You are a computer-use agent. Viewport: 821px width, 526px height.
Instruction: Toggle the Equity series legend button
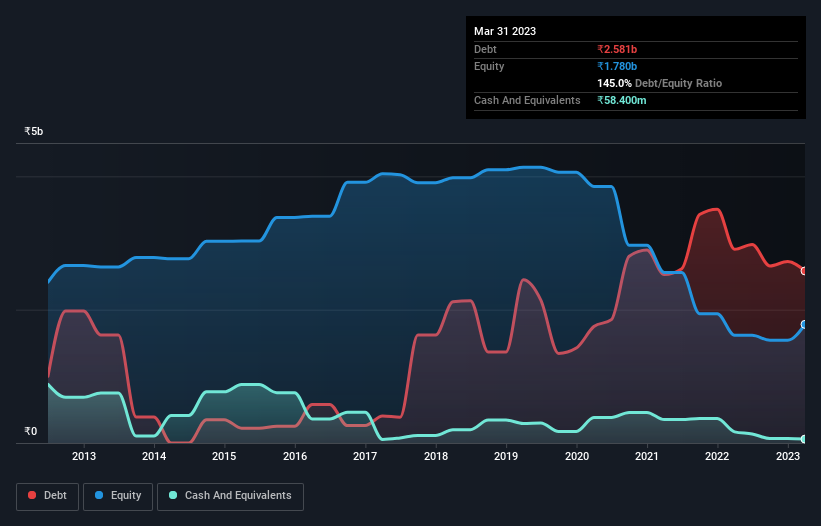(x=118, y=496)
